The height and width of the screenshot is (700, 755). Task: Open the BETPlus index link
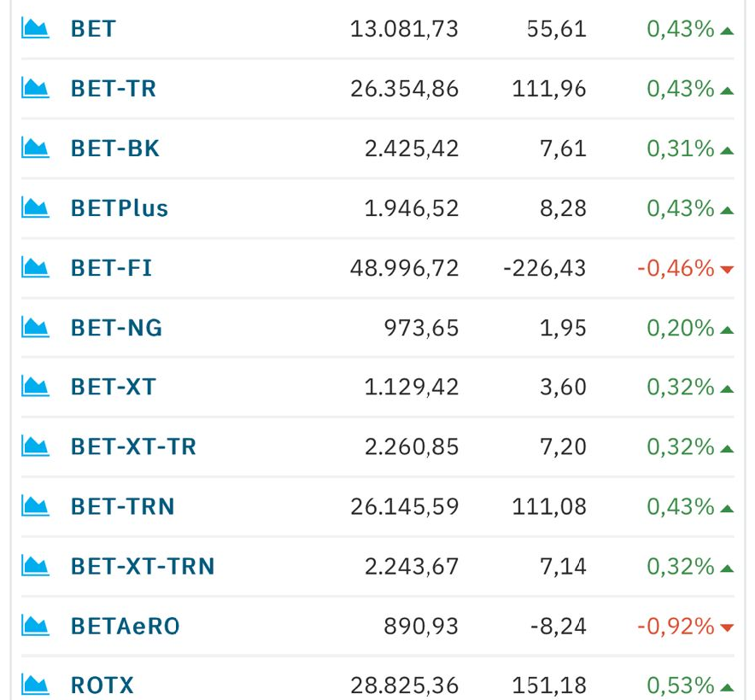(x=120, y=208)
